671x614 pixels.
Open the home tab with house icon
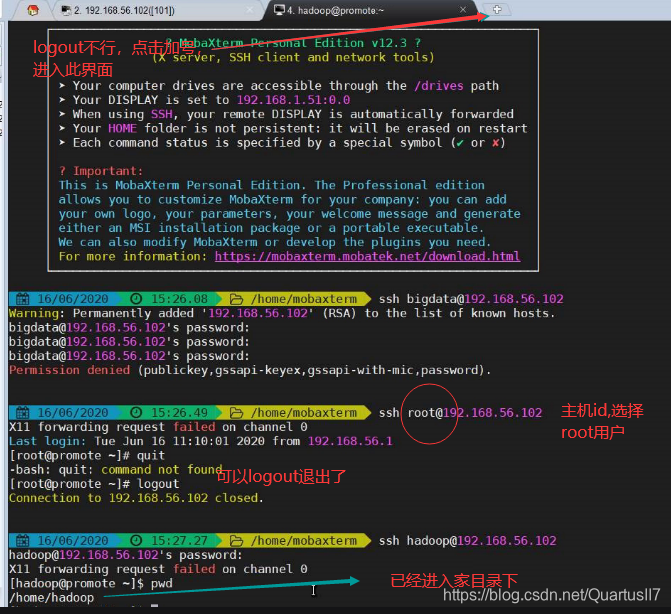point(33,10)
